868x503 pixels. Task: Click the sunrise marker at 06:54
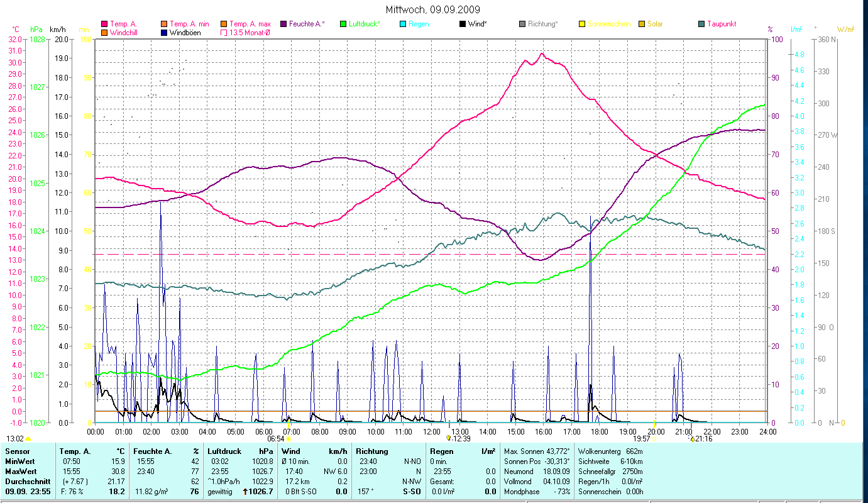tap(288, 438)
